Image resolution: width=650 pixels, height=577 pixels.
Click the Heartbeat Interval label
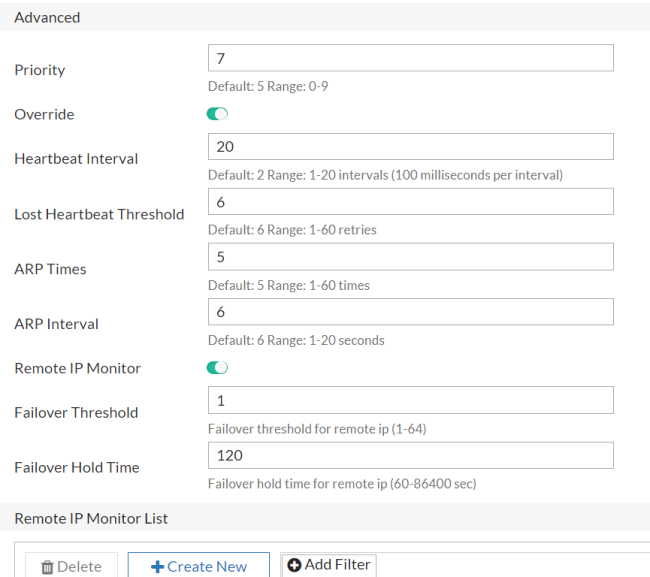click(76, 158)
